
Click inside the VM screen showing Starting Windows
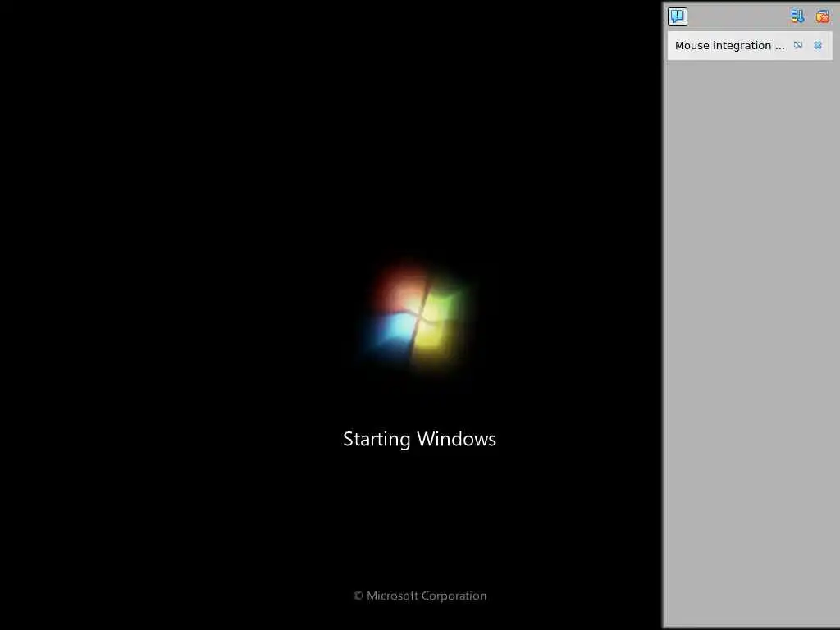click(331, 315)
